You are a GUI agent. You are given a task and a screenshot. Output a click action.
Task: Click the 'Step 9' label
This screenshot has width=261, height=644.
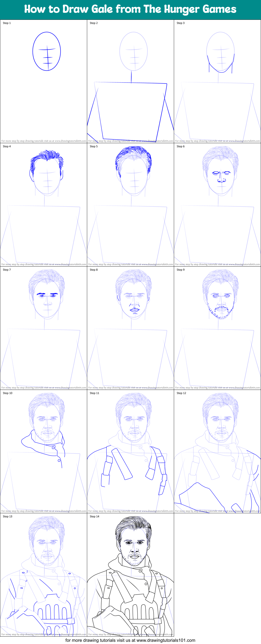(x=181, y=270)
